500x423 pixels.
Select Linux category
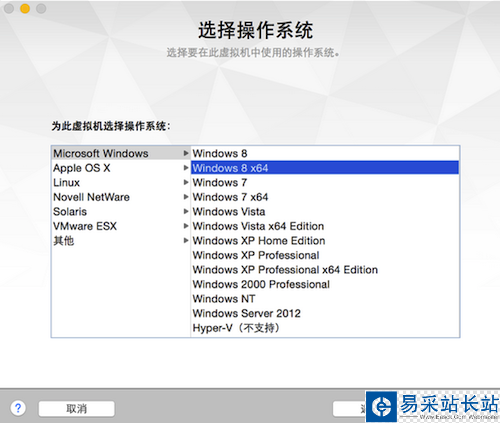121,183
